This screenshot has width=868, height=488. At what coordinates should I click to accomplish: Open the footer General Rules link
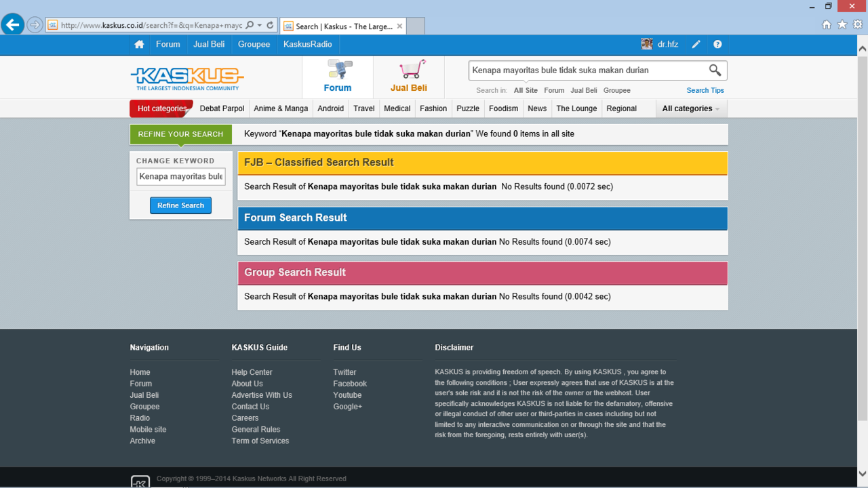(256, 430)
